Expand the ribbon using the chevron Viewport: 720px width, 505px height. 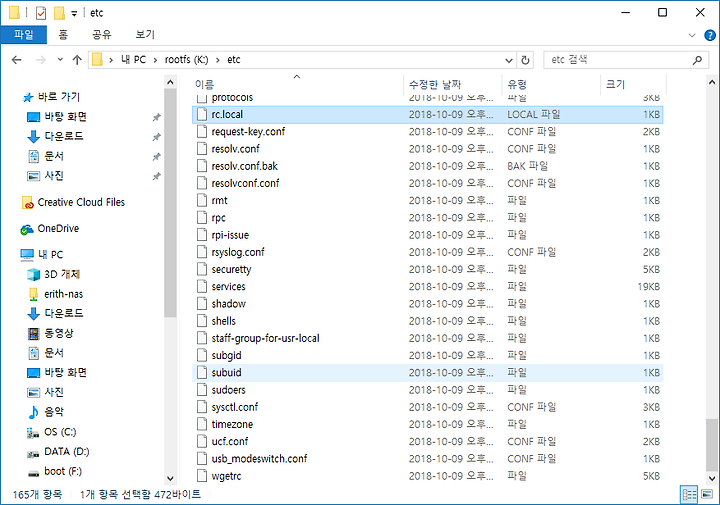pos(692,35)
